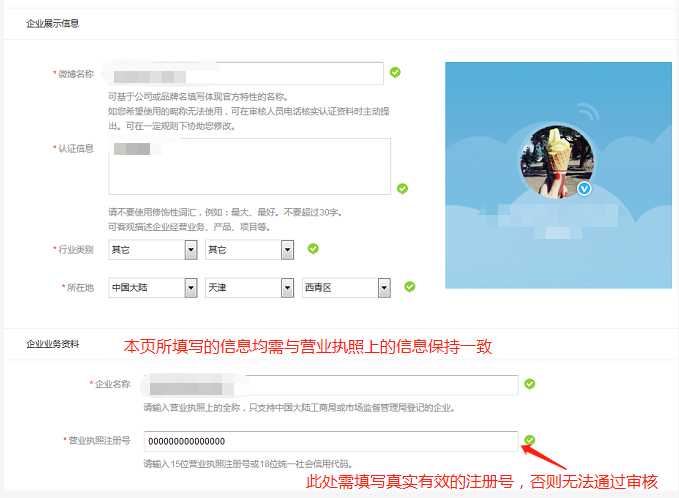Click the green checkmark beside 营业执照注册号 field

[530, 440]
